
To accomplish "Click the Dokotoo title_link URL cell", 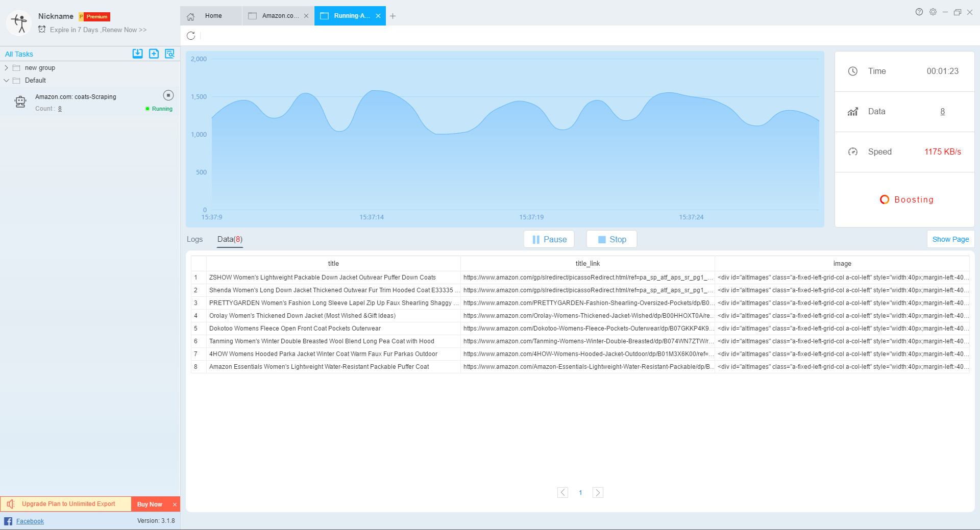I will point(587,329).
